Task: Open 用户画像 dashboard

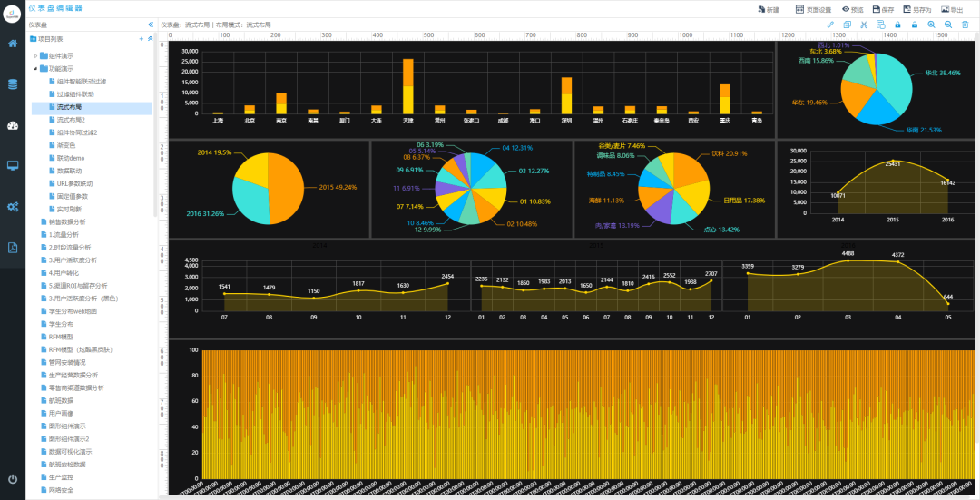Action: (62, 413)
